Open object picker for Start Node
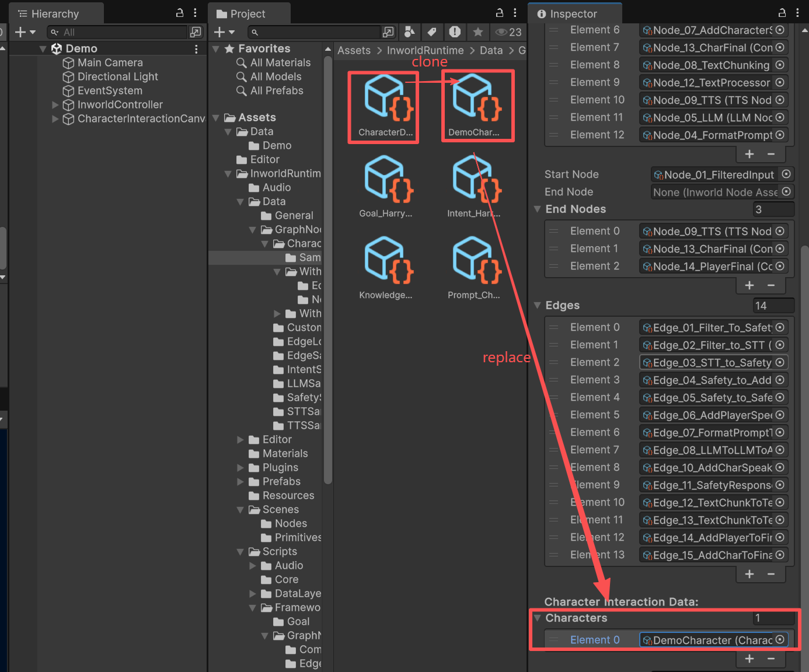Screen dimensions: 809x672 786,174
